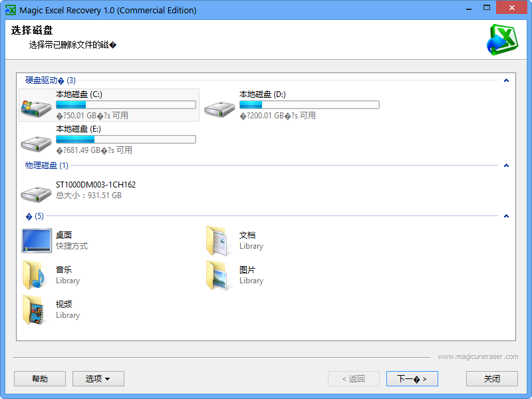Click the Magic Excel Recovery logo in header

pos(502,40)
